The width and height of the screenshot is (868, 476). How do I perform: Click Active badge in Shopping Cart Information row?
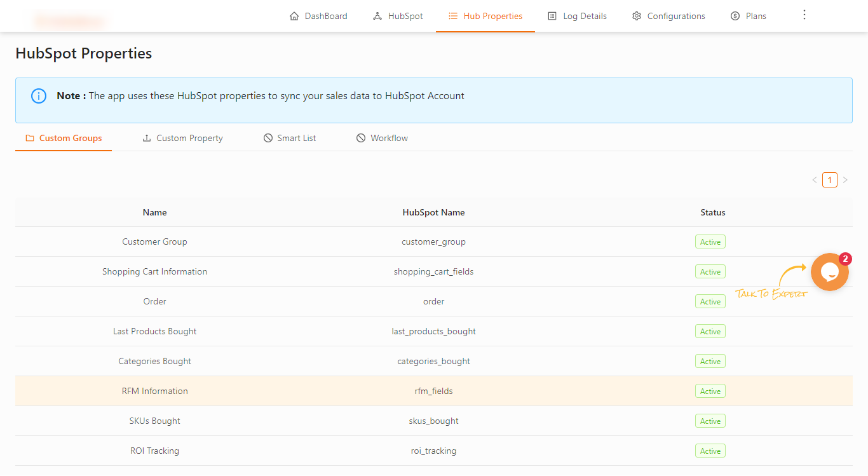710,271
